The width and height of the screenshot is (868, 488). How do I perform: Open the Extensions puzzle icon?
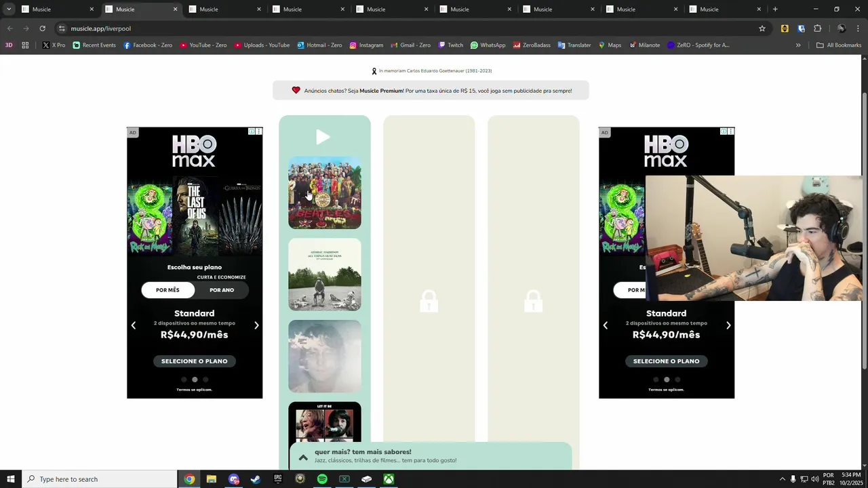[x=817, y=28]
